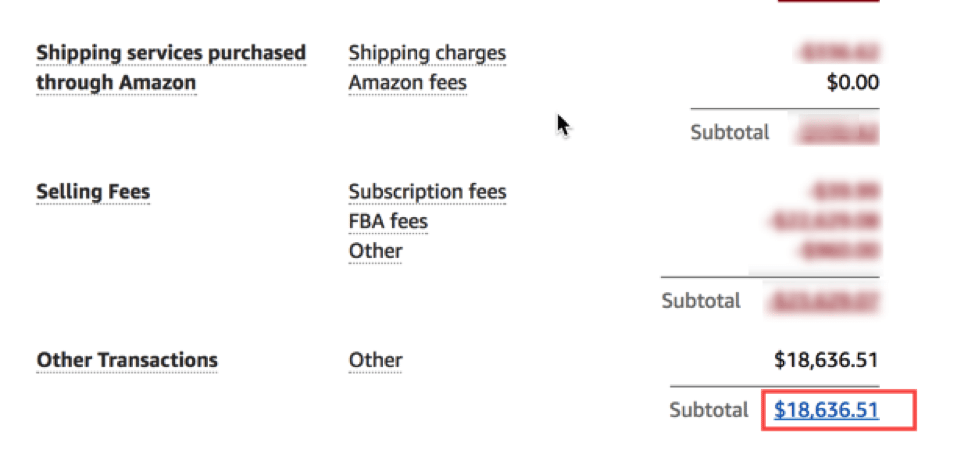Click the $0.00 Amazon fees amount

(853, 83)
